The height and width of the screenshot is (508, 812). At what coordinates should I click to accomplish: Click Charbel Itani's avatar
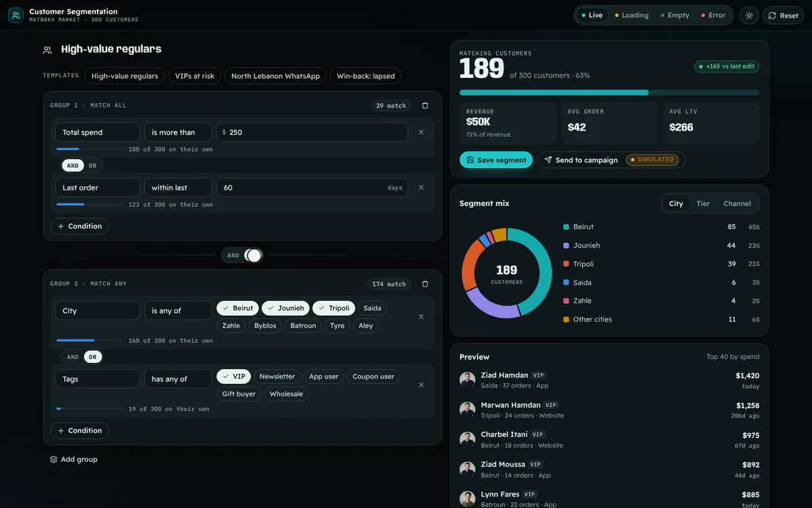pyautogui.click(x=468, y=440)
